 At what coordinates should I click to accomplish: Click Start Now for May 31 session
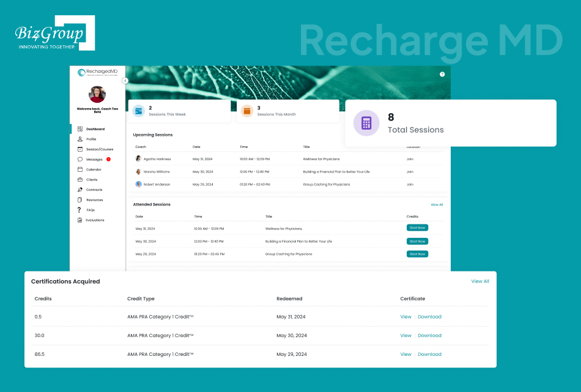[417, 227]
